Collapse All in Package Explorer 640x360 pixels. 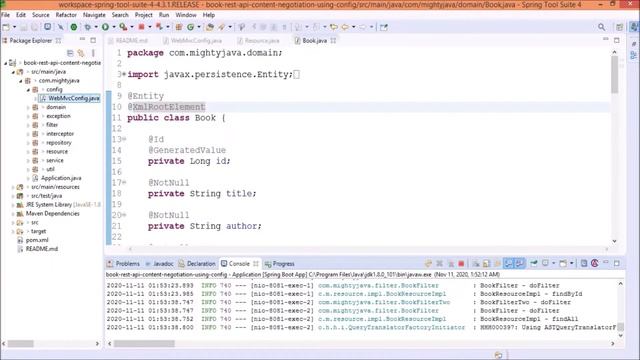(x=70, y=53)
